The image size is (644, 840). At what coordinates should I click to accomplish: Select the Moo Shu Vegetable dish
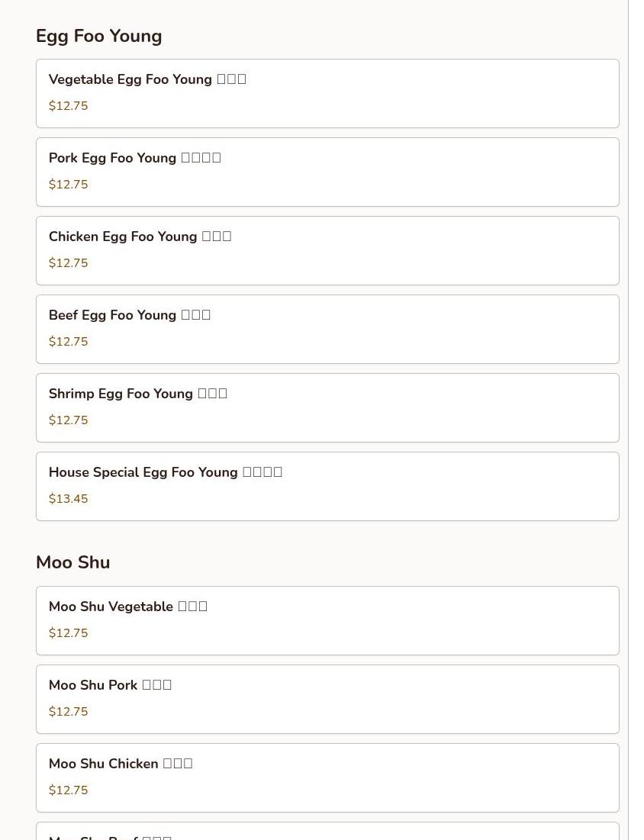327,620
